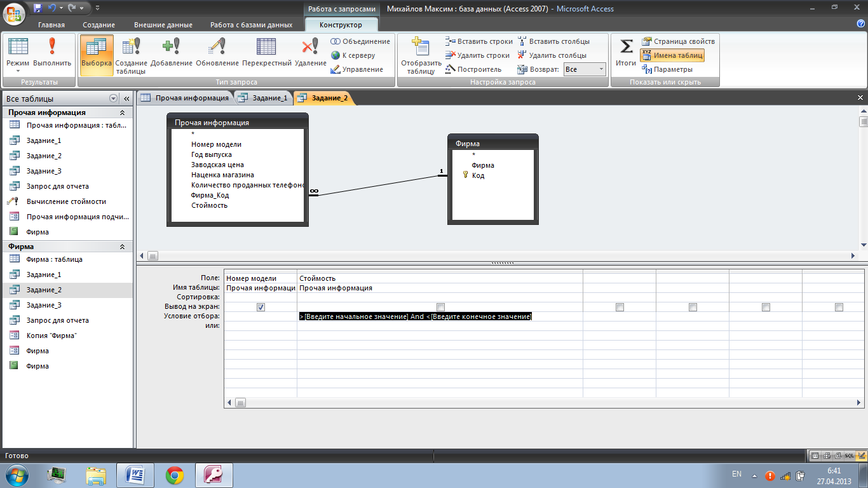Screen dimensions: 868x488
Task: Save via quick access toolbar icon
Action: (38, 9)
